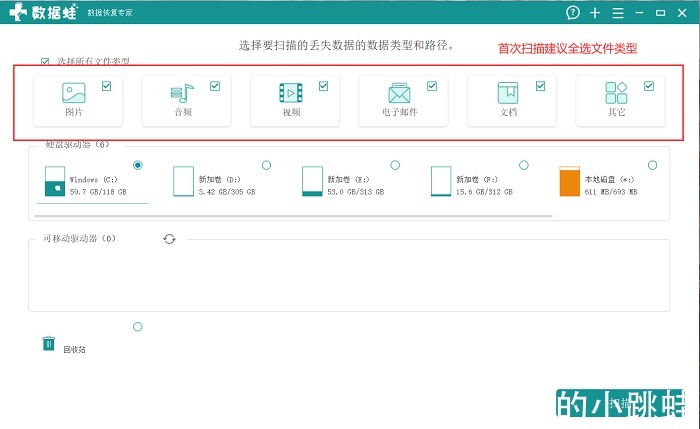Click the orange 本地磁盘 (*:) drive icon
Viewport: 700px width, 429px height.
(570, 181)
